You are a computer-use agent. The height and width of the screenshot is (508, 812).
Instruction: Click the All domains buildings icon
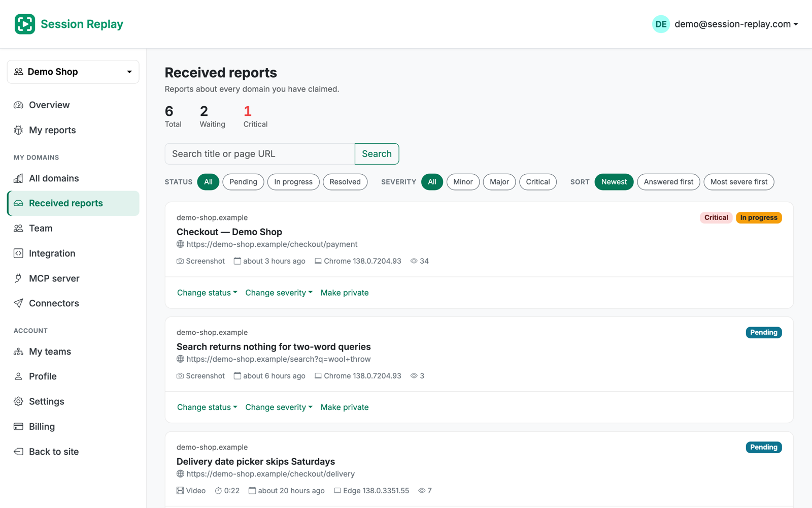pos(18,178)
